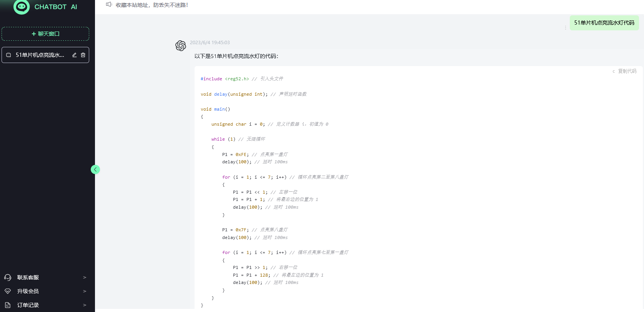The width and height of the screenshot is (644, 312).
Task: Click the timestamp 2023/6/4 19:45:03
Action: click(210, 43)
